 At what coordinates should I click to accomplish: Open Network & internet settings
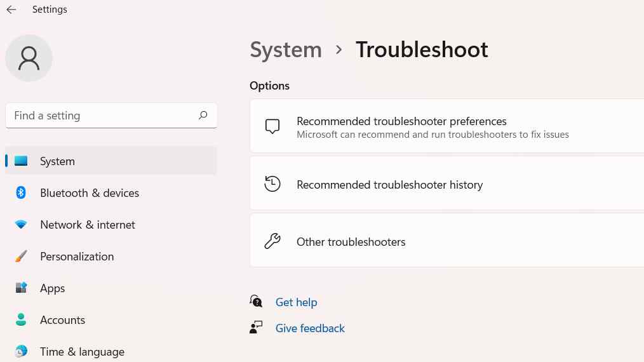111,224
